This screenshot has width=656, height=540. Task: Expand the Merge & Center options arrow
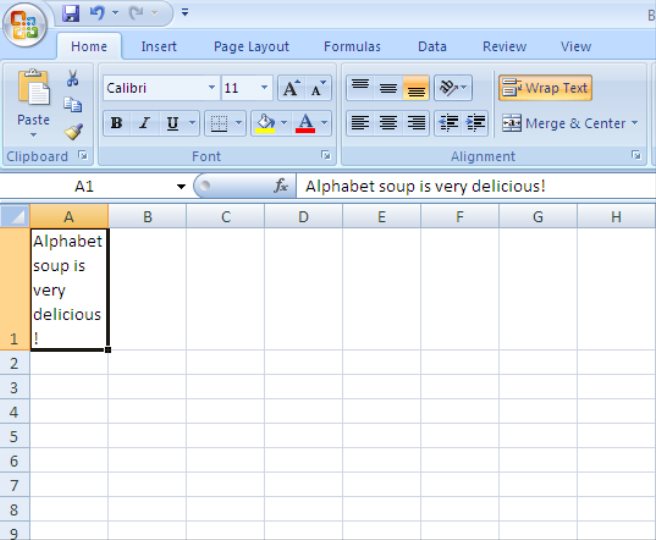[x=635, y=123]
